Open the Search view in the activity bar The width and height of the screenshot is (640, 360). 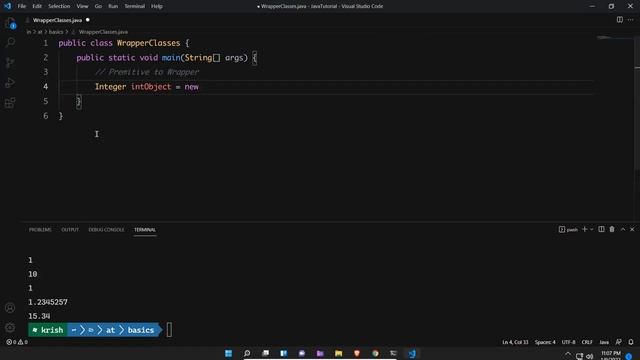(x=10, y=42)
